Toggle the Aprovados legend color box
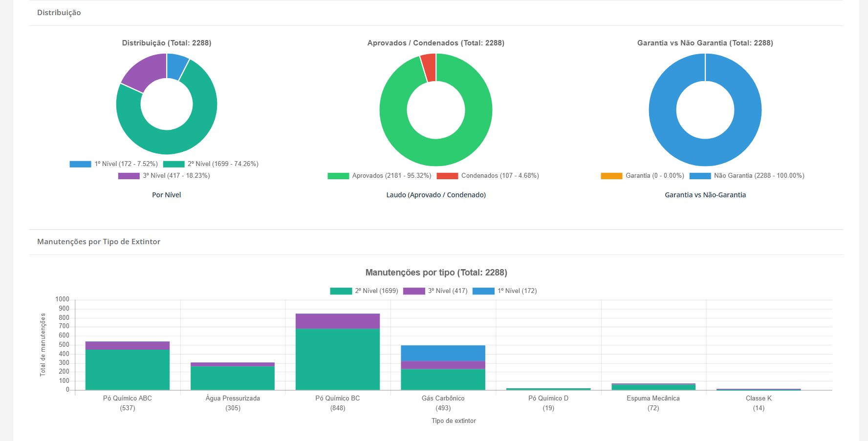868x441 pixels. (338, 176)
